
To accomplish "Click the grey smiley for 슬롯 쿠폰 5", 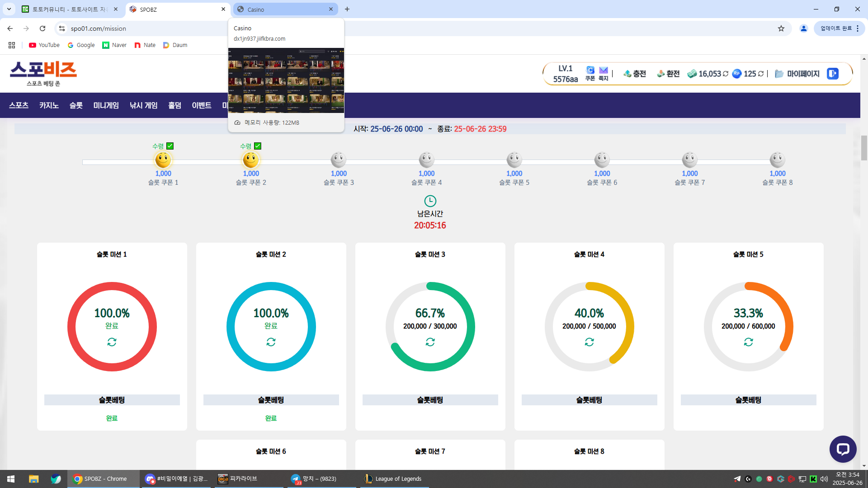I will click(x=514, y=160).
